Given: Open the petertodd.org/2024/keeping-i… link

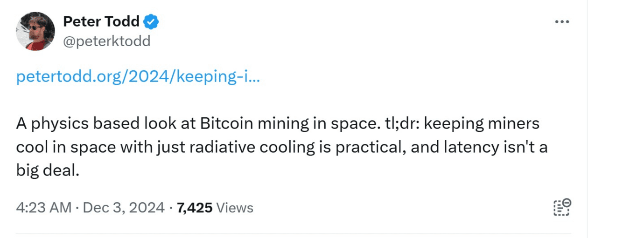Looking at the screenshot, I should coord(138,76).
